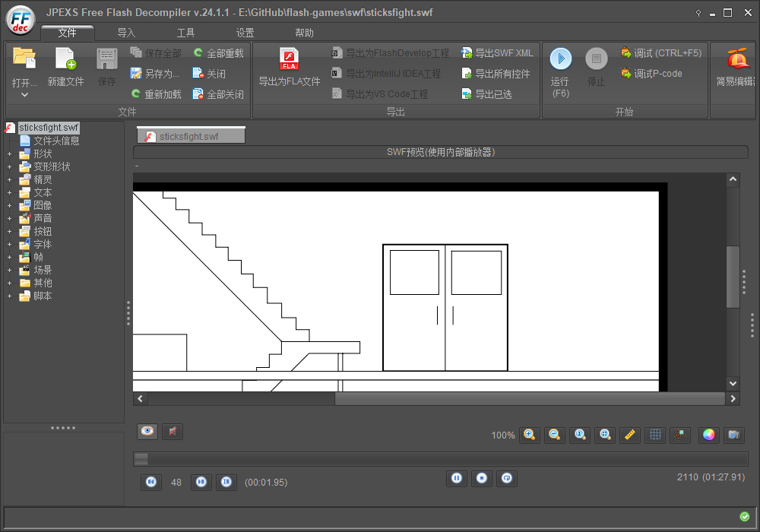Screen dimensions: 760x532
Task: Run the SWF with 运行 (F6)
Action: [561, 59]
